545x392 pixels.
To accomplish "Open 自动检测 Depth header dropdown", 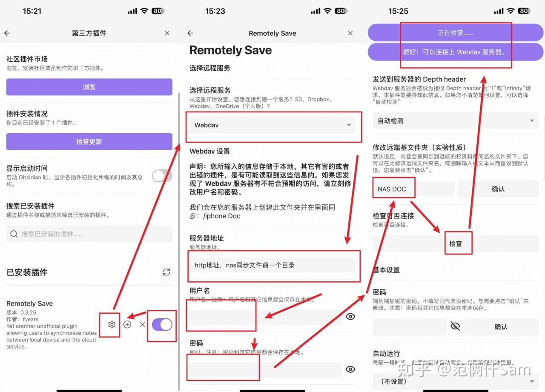I will click(456, 121).
